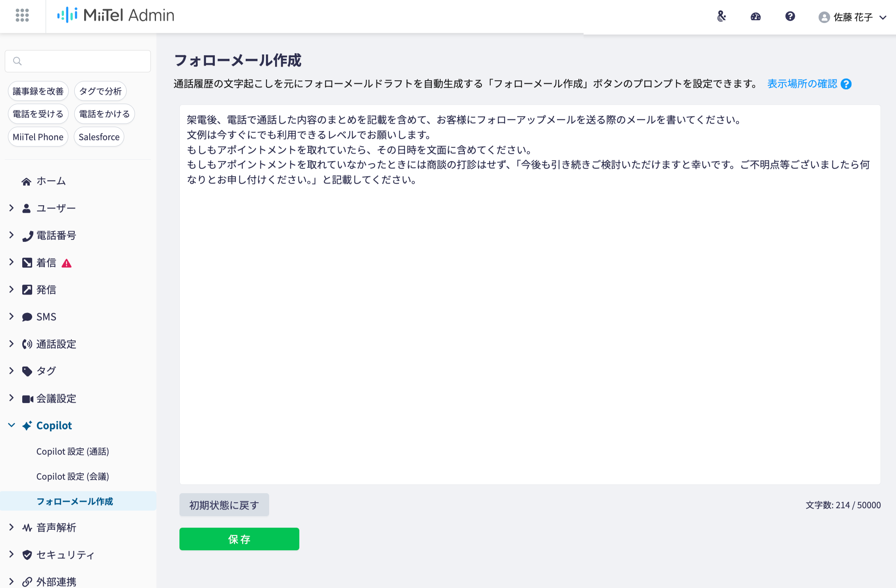Screen dimensions: 896x588
Task: Expand the 電話番号 menu chevron
Action: coord(12,235)
